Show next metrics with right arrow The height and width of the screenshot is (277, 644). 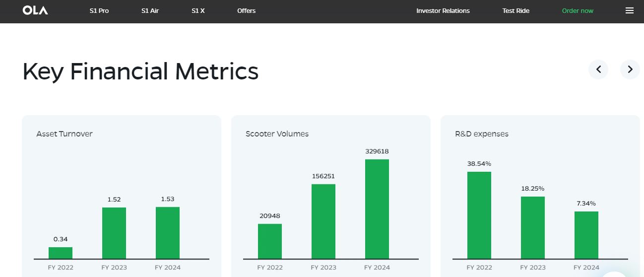[630, 69]
